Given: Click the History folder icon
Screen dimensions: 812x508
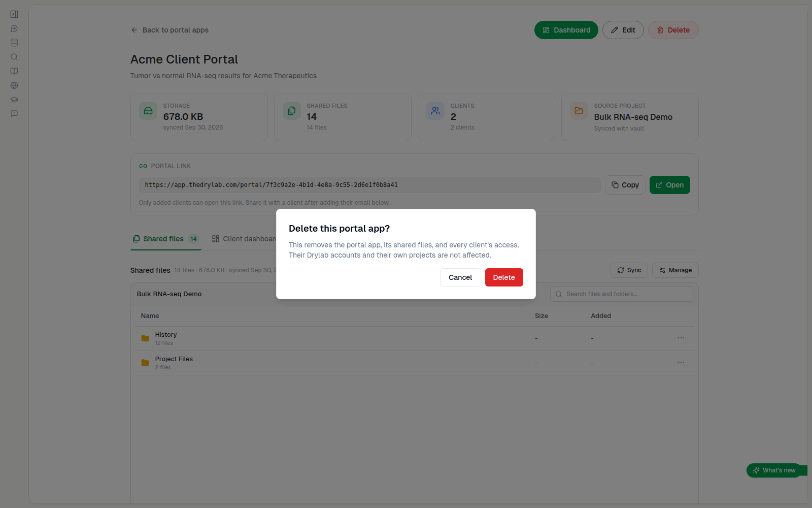Looking at the screenshot, I should [145, 338].
